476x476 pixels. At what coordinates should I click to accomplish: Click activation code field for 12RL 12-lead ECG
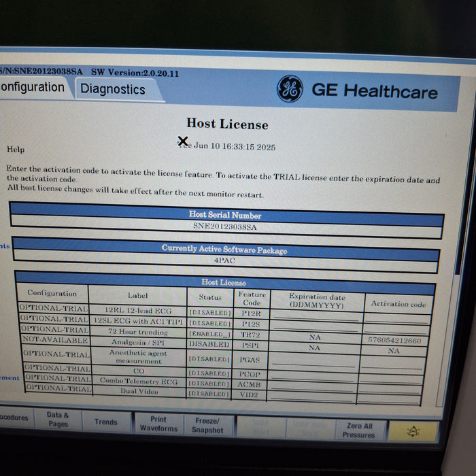pos(397,318)
